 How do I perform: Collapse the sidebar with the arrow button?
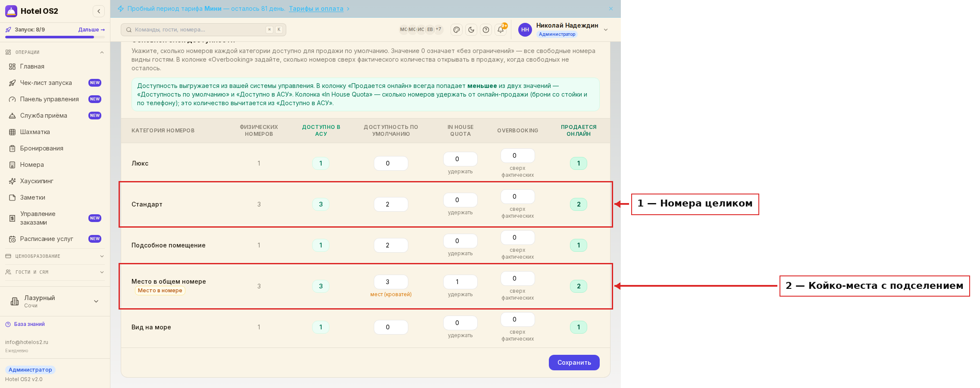99,11
